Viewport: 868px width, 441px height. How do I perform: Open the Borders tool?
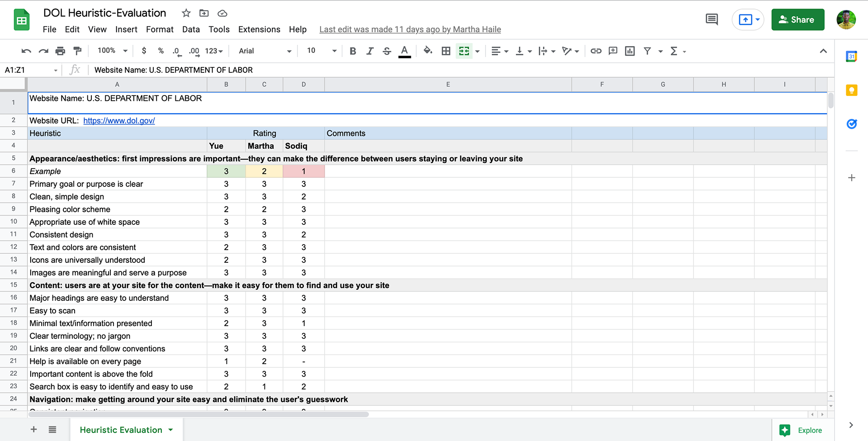[x=446, y=51]
